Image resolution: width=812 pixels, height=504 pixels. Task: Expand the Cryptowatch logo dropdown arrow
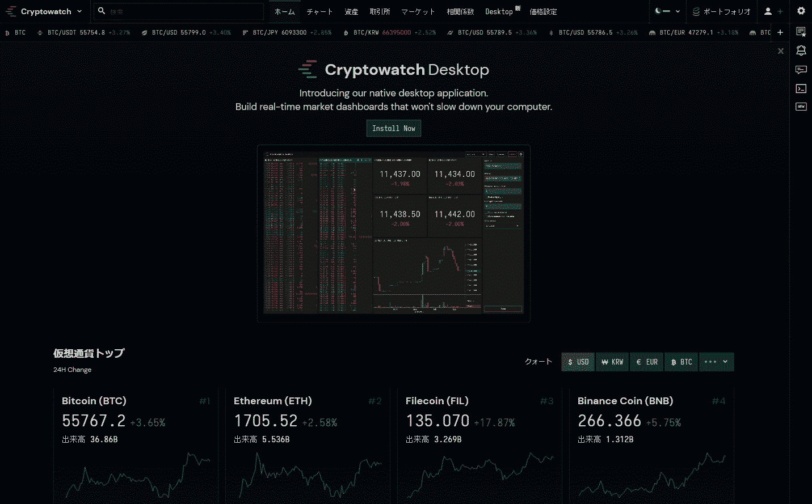[79, 11]
